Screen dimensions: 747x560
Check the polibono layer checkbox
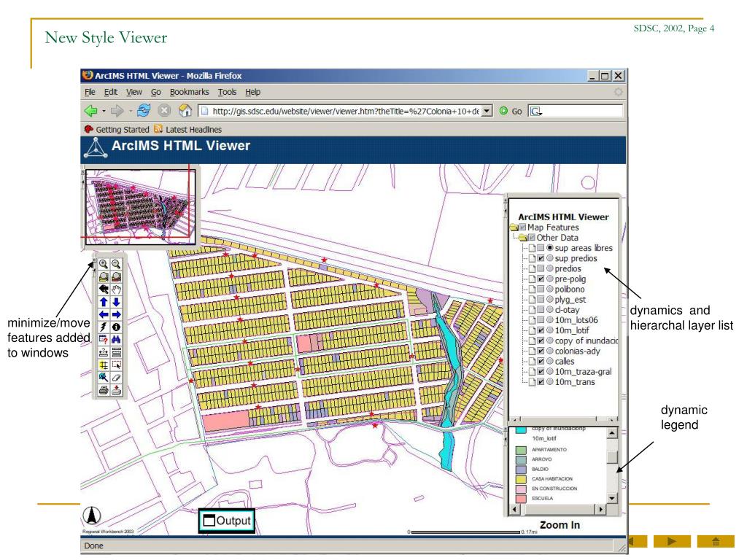(541, 289)
